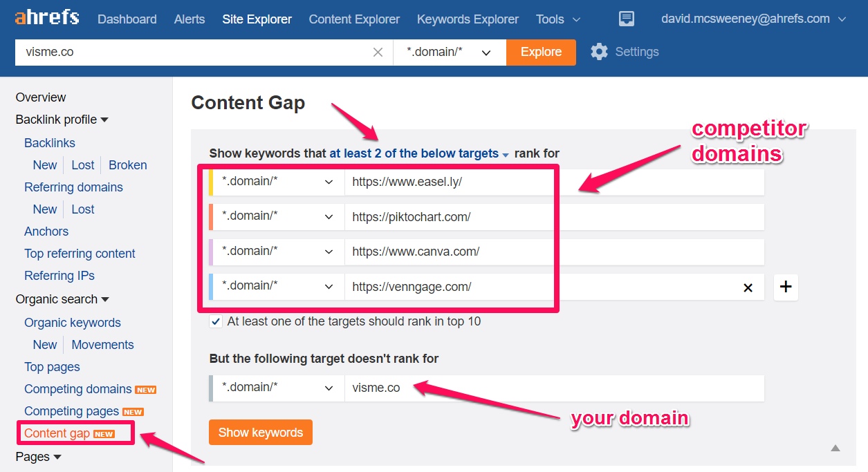Viewport: 868px width, 472px height.
Task: Open mode dropdown for the easel.ly row
Action: pos(278,182)
